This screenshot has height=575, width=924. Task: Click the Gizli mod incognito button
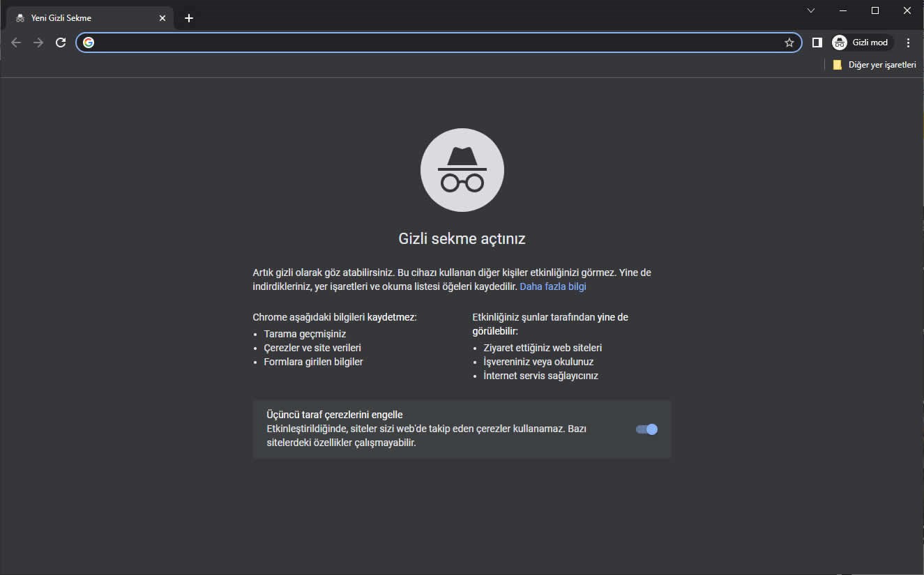(x=863, y=43)
